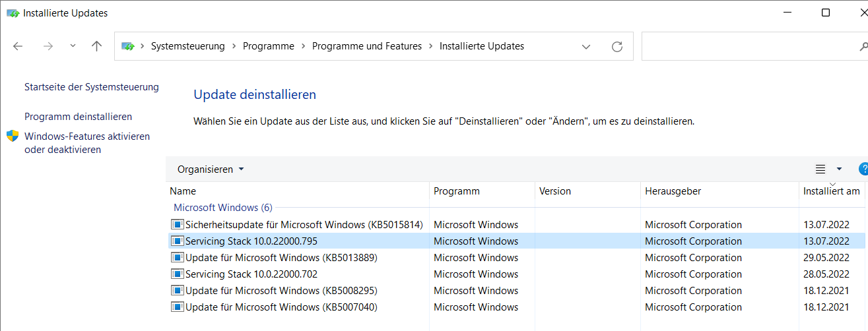The width and height of the screenshot is (868, 331).
Task: Open Windows-Features aktivieren oder deaktivieren
Action: point(87,143)
